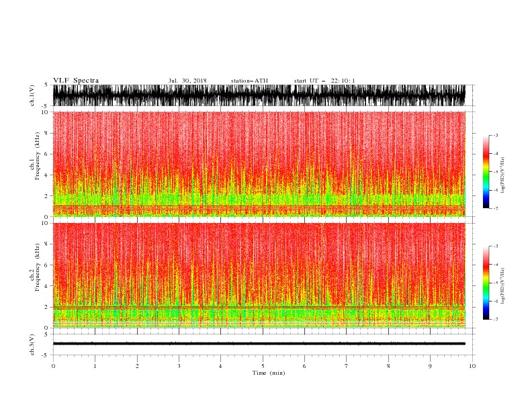Click the "-4" tick on ch.2 colorbar

[x=495, y=265]
